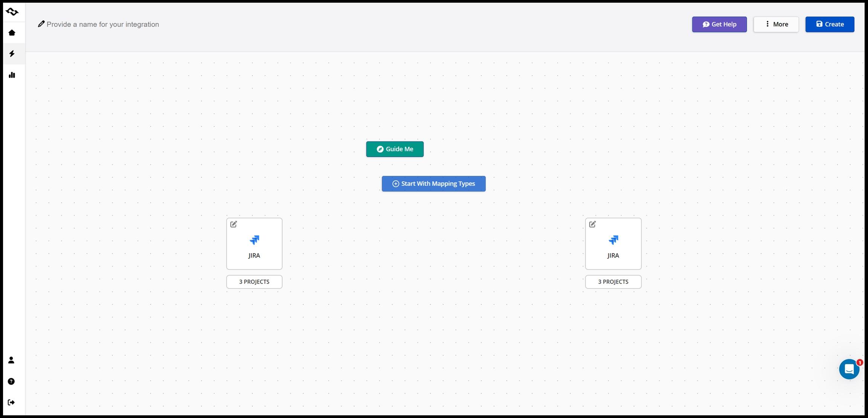
Task: Click the blue Create button
Action: click(x=830, y=24)
